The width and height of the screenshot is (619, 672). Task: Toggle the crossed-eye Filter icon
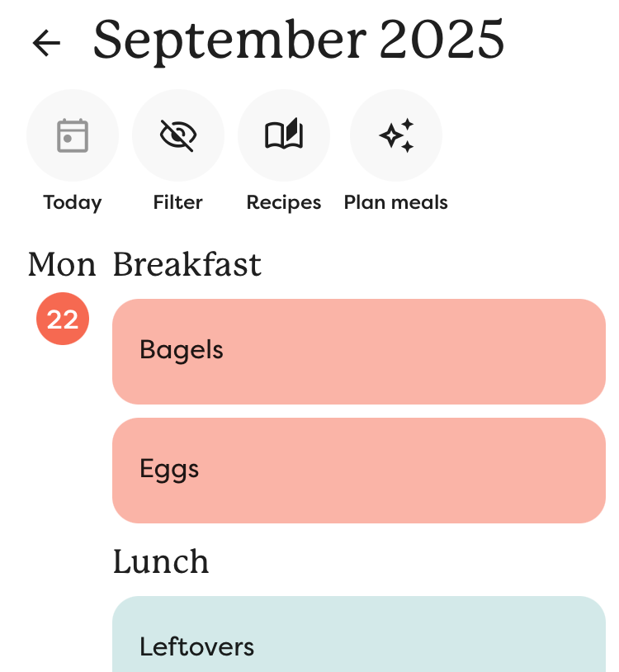click(178, 135)
